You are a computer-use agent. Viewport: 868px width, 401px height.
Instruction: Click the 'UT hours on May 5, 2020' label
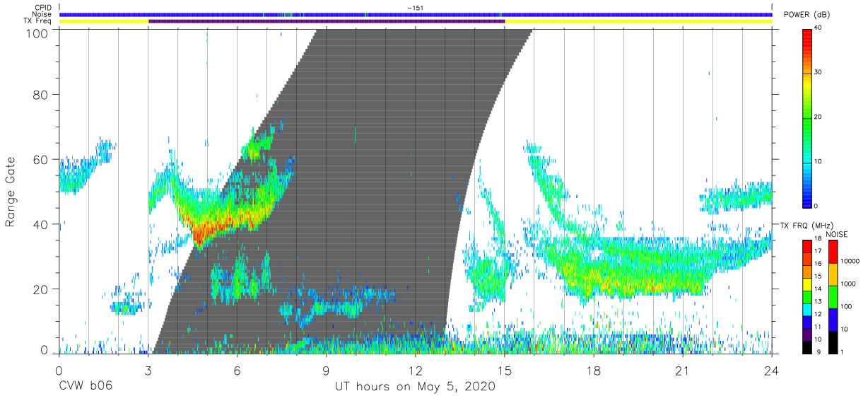pos(415,387)
